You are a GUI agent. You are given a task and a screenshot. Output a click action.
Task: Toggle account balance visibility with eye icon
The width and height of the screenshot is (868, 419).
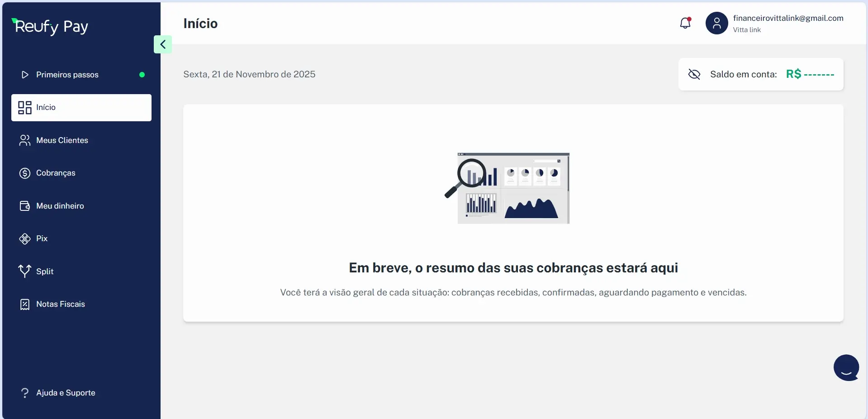pyautogui.click(x=694, y=74)
